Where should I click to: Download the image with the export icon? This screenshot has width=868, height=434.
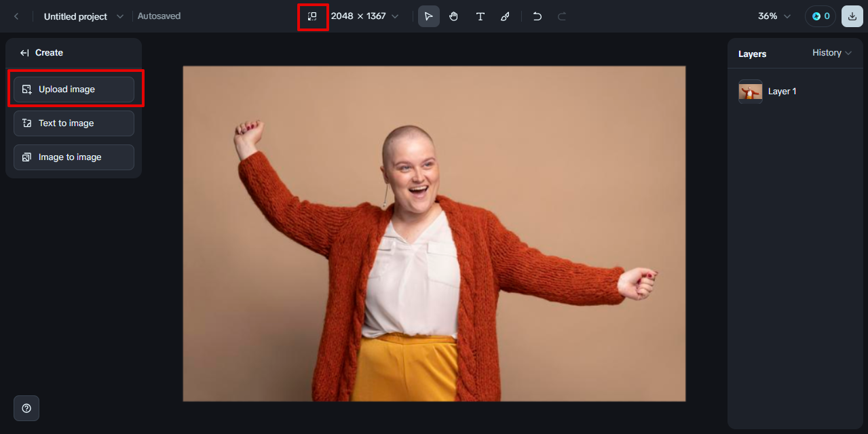click(x=852, y=16)
